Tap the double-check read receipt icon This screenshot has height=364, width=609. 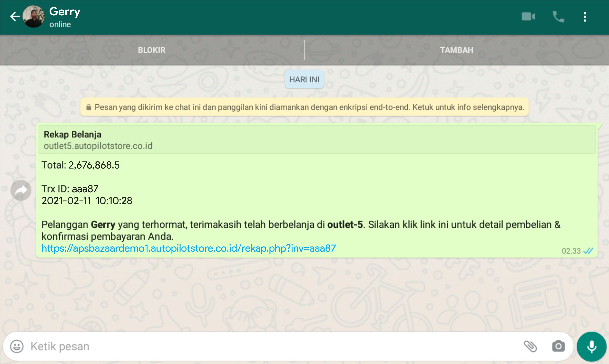pyautogui.click(x=588, y=251)
